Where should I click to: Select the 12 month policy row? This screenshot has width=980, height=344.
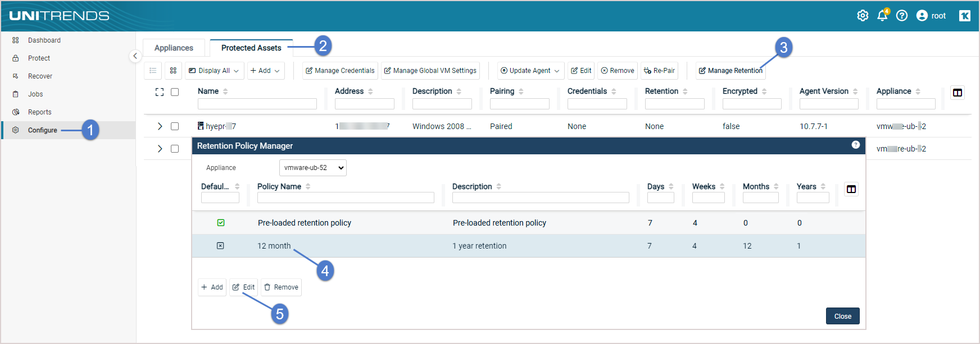point(529,246)
